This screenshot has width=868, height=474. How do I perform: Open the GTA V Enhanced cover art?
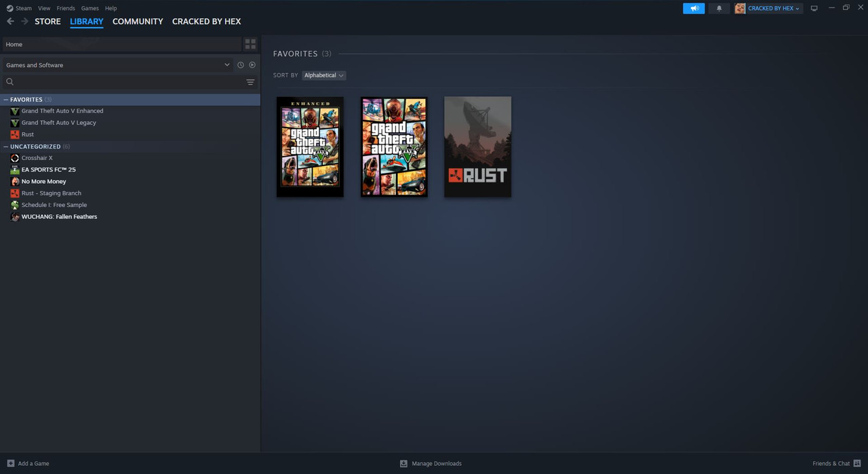tap(310, 146)
